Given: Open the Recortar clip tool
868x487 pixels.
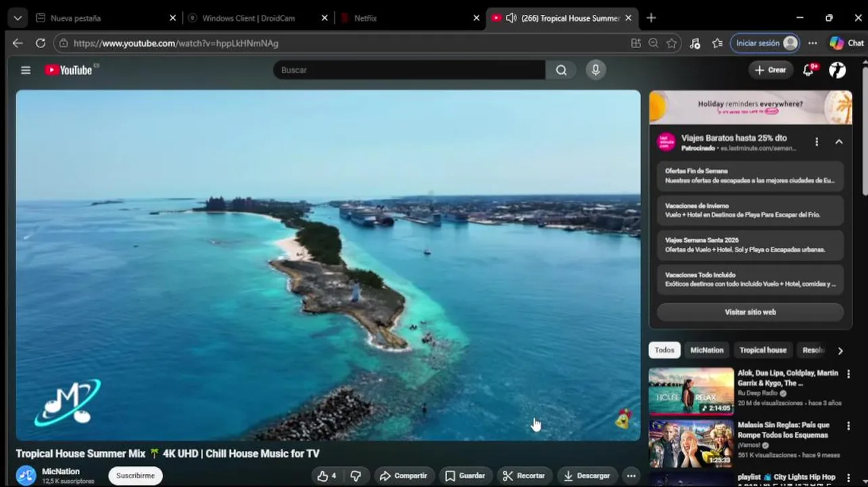Looking at the screenshot, I should [x=524, y=476].
